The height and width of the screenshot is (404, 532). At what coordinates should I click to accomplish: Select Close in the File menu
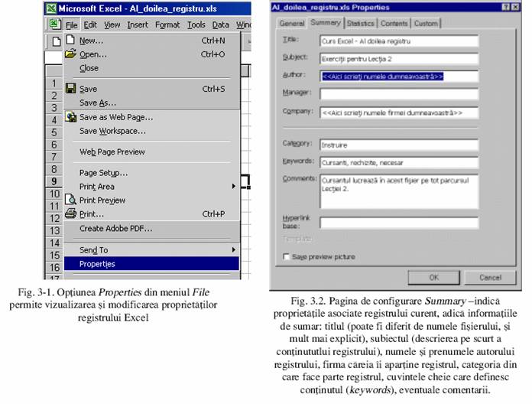point(151,68)
